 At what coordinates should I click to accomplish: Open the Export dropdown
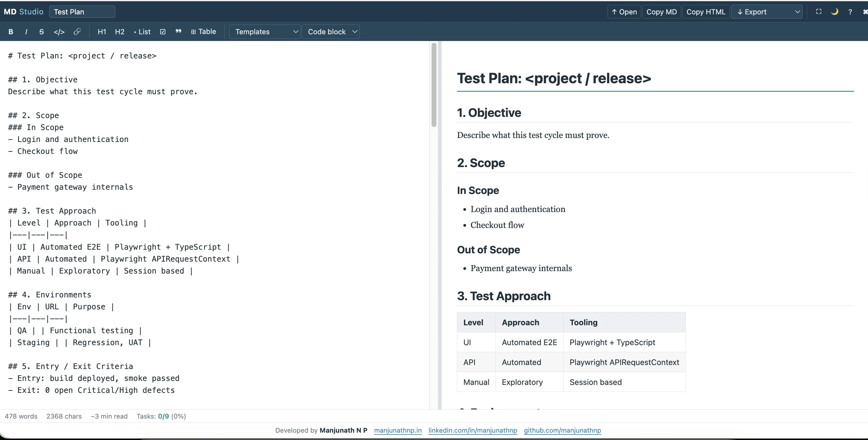click(767, 12)
